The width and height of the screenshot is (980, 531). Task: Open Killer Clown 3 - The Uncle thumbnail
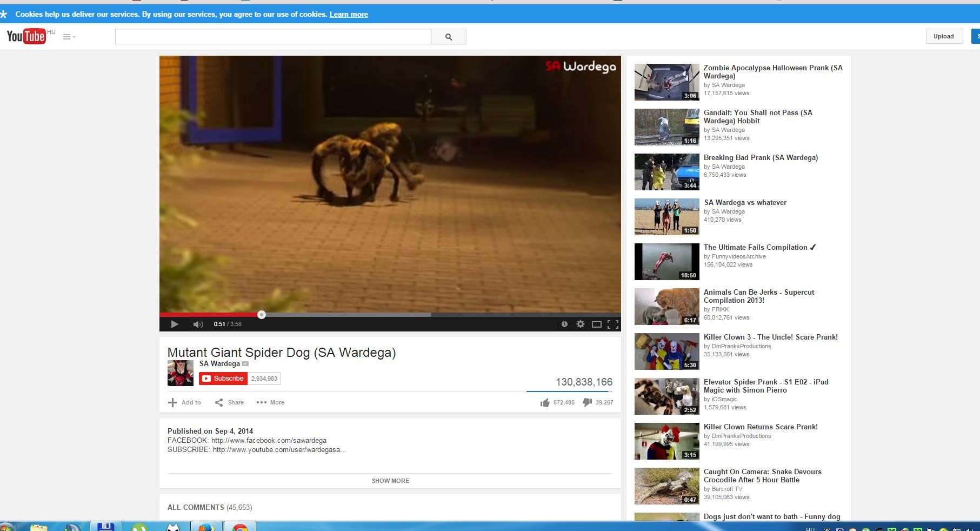(667, 351)
